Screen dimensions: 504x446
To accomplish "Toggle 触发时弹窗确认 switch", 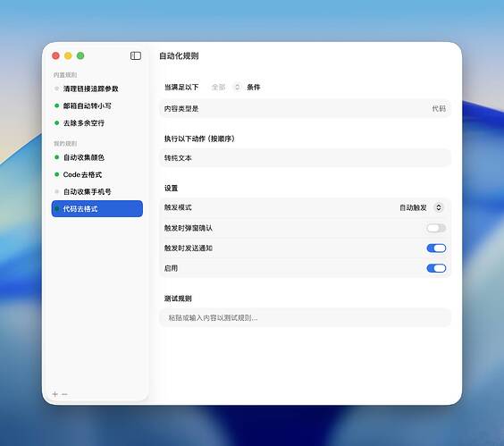I will pyautogui.click(x=436, y=228).
